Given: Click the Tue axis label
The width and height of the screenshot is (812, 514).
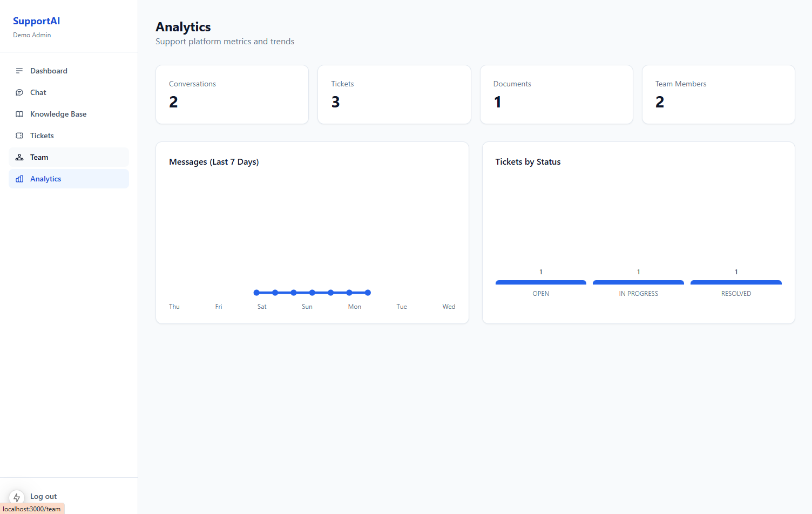Looking at the screenshot, I should [402, 307].
